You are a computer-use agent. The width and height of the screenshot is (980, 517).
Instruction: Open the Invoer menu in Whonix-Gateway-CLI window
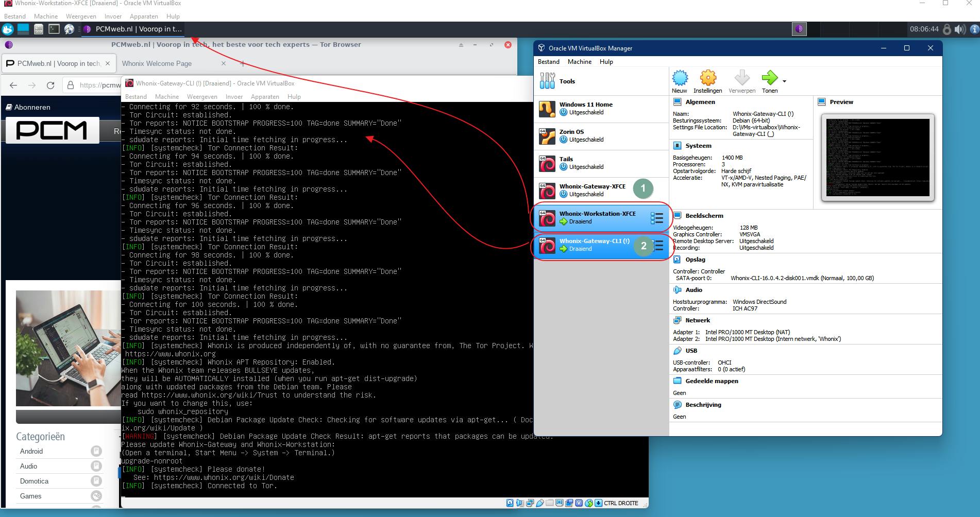tap(234, 97)
